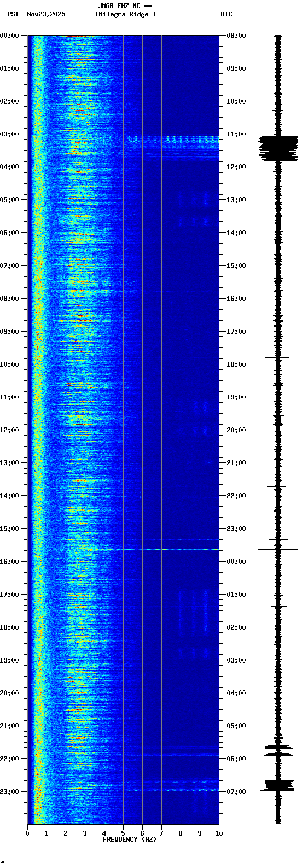Click the '1' tick on frequency axis
302x868 pixels.
tap(47, 833)
